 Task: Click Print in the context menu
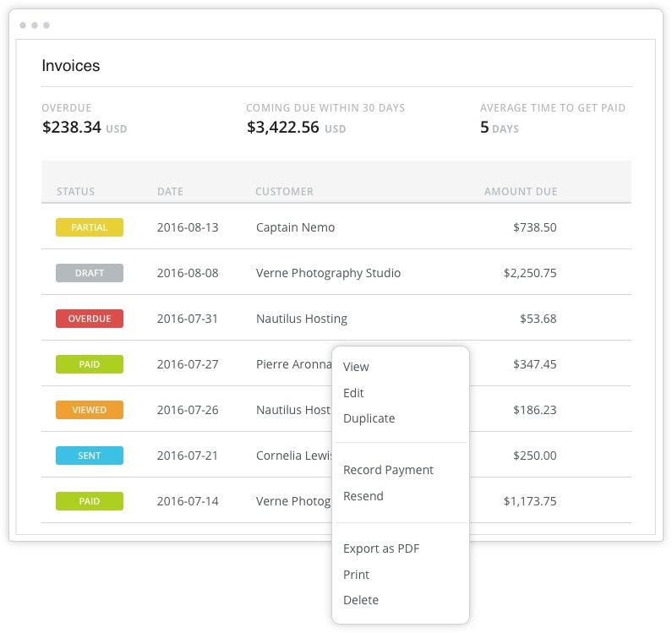pyautogui.click(x=356, y=575)
